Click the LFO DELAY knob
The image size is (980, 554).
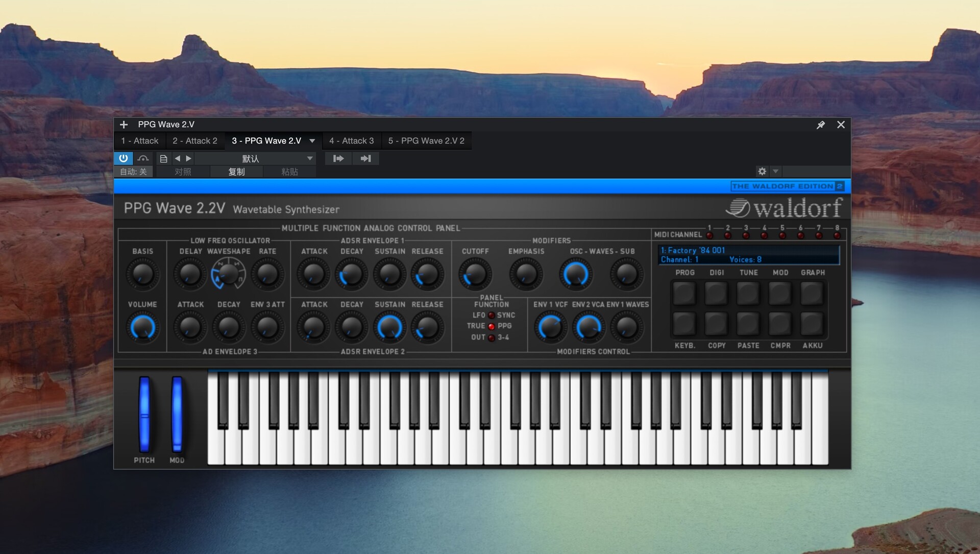[x=190, y=274]
